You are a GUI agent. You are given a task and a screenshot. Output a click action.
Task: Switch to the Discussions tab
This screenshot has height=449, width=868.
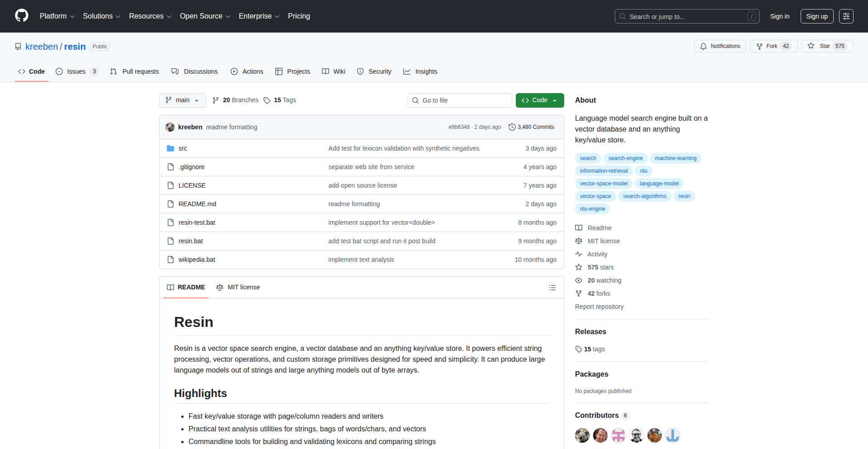tap(194, 71)
